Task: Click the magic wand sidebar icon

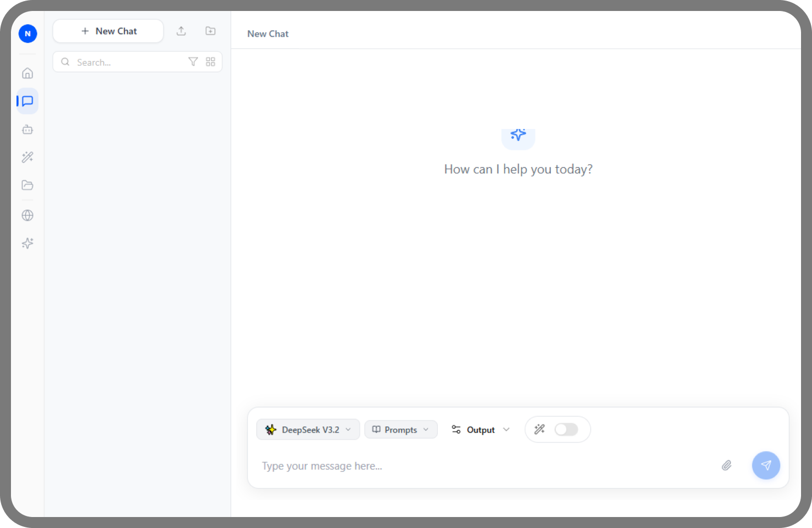Action: pos(27,158)
